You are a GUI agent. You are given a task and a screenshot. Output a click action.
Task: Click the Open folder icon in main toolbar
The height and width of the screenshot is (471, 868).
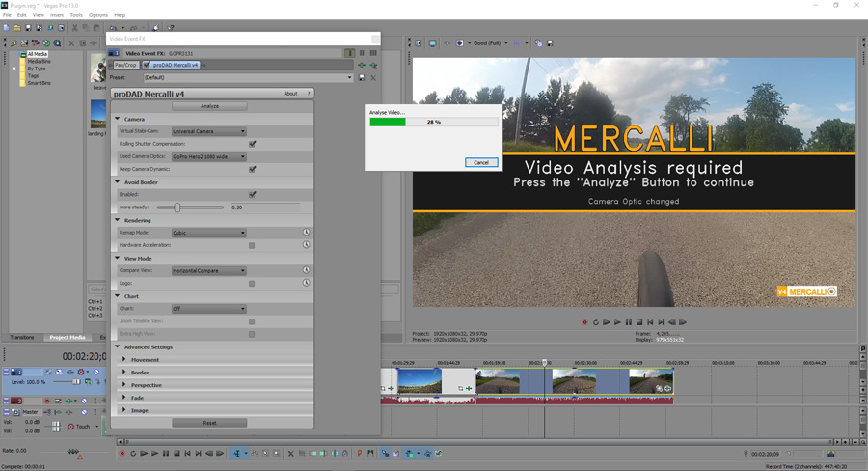coord(17,28)
